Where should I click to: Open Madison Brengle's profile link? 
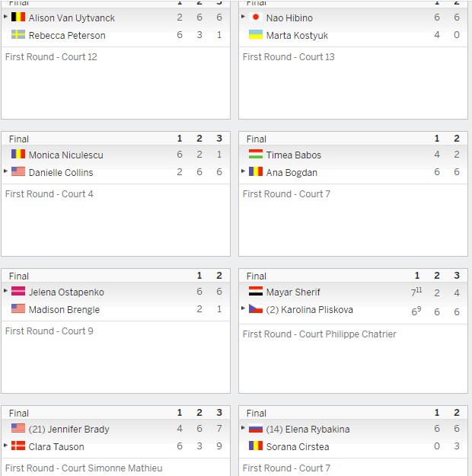point(64,310)
